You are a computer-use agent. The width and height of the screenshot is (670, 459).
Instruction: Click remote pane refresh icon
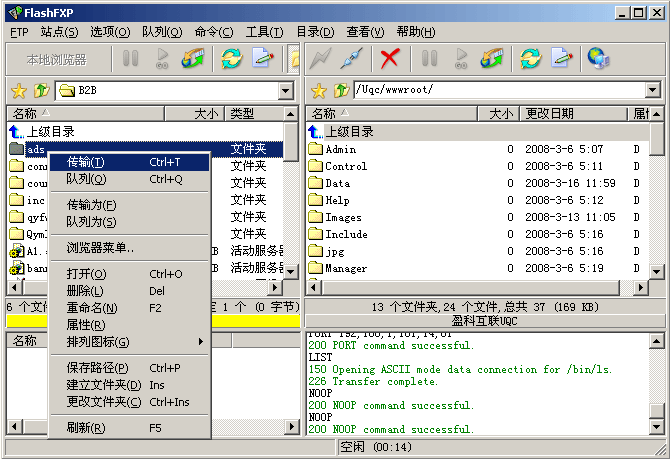click(x=529, y=59)
